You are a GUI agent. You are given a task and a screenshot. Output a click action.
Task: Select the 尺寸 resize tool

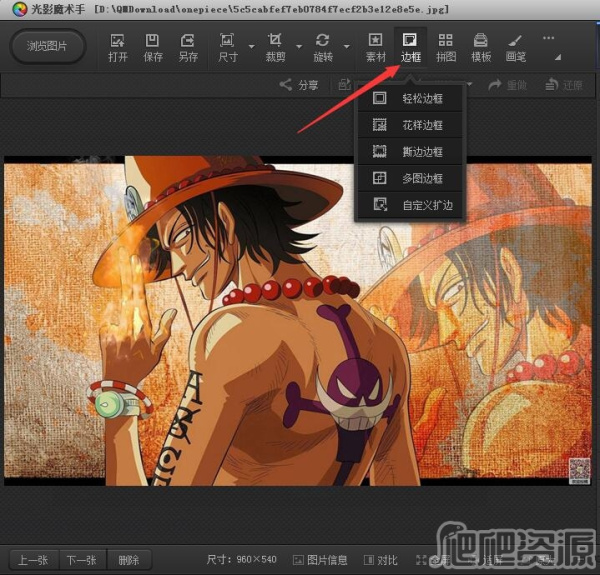pos(228,48)
